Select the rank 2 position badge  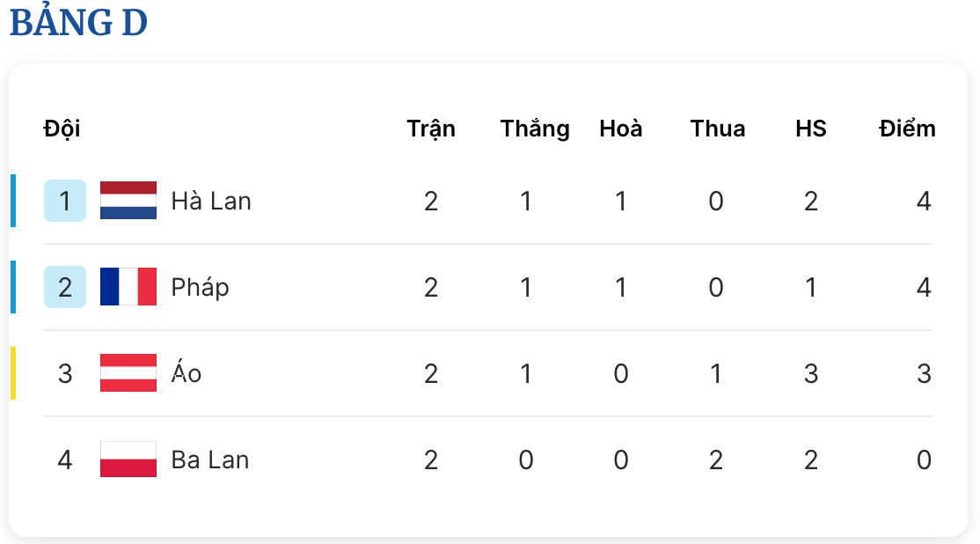coord(65,287)
